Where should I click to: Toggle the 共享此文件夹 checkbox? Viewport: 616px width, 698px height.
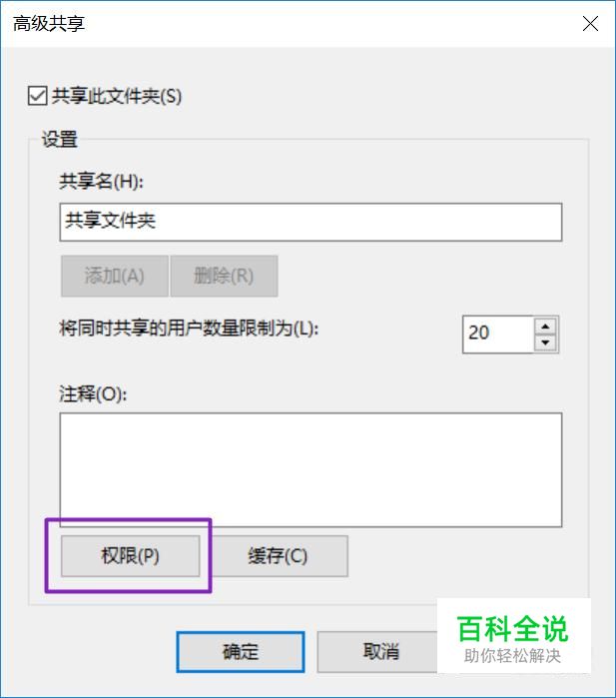click(37, 96)
